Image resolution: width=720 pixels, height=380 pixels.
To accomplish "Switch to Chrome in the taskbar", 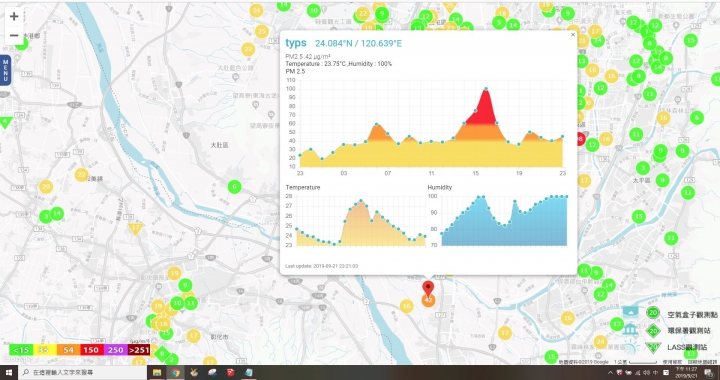I will click(x=175, y=373).
